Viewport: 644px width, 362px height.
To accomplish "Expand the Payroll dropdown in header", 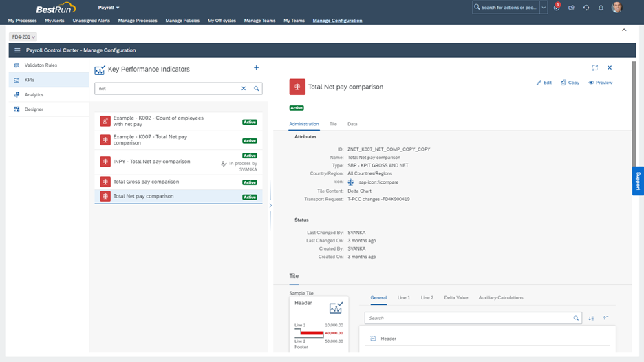I will point(109,8).
